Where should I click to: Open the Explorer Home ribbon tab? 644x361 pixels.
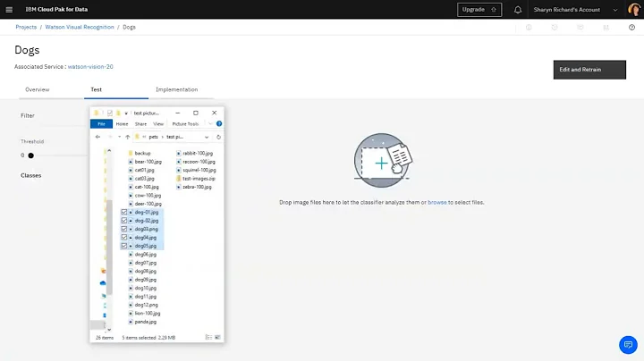[x=122, y=123]
